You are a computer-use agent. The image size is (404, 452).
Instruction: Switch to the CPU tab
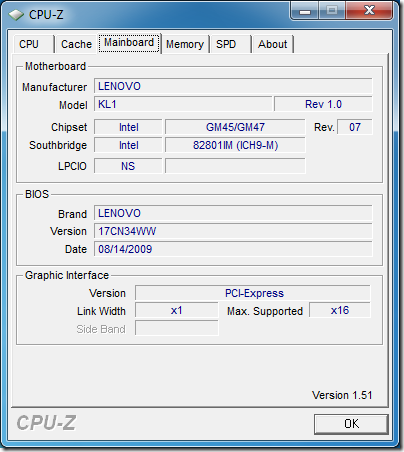click(34, 44)
